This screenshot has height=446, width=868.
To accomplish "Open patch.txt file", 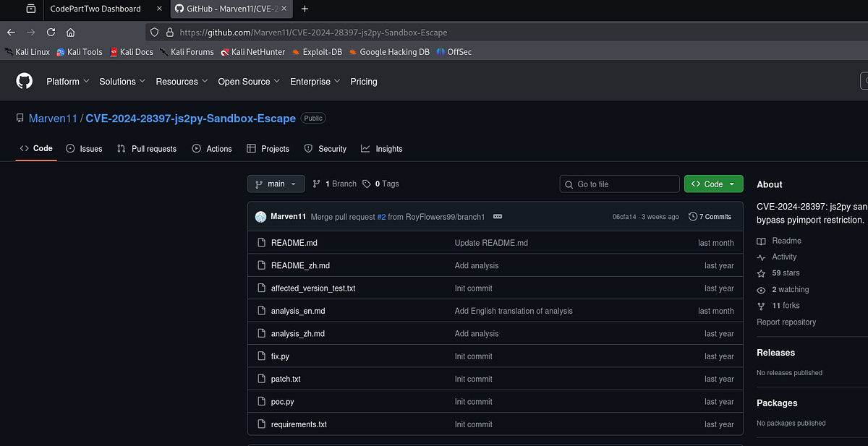I will [x=286, y=379].
